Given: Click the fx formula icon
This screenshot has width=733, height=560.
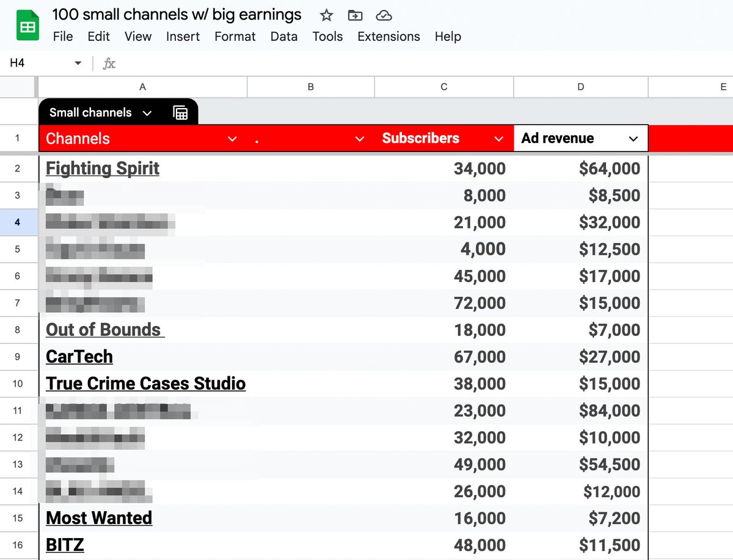Looking at the screenshot, I should pyautogui.click(x=109, y=63).
